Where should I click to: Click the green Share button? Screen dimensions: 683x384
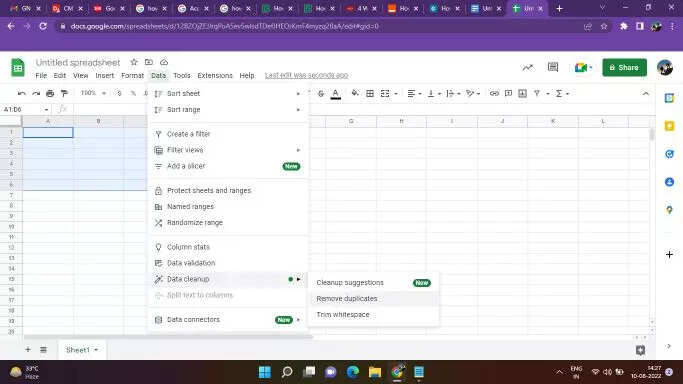(x=624, y=67)
